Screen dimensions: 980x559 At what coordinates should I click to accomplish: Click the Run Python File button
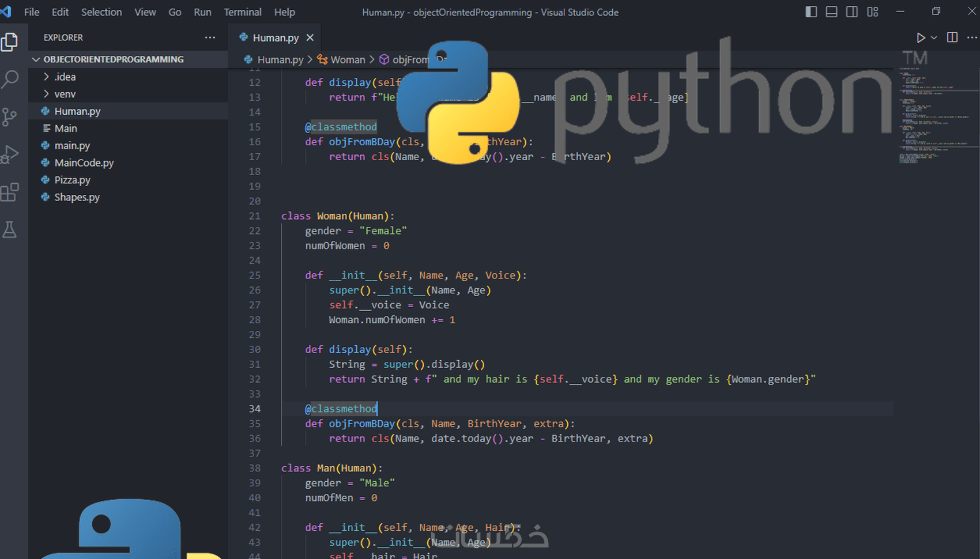[x=921, y=37]
